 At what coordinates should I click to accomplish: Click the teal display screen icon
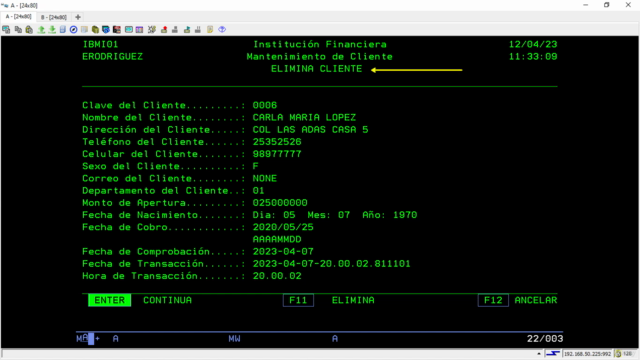pos(129,29)
